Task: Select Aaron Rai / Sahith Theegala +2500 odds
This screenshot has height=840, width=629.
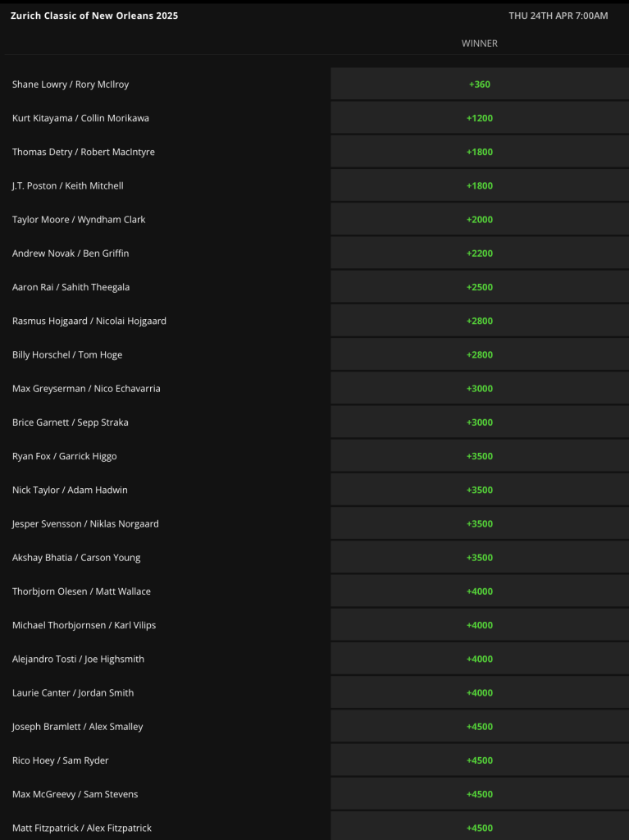Action: coord(480,286)
